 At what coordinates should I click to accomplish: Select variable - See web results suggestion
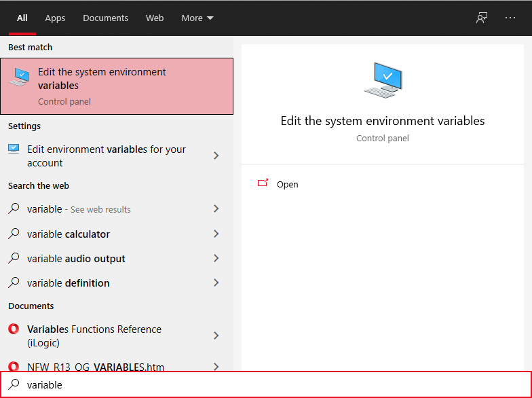pyautogui.click(x=79, y=209)
